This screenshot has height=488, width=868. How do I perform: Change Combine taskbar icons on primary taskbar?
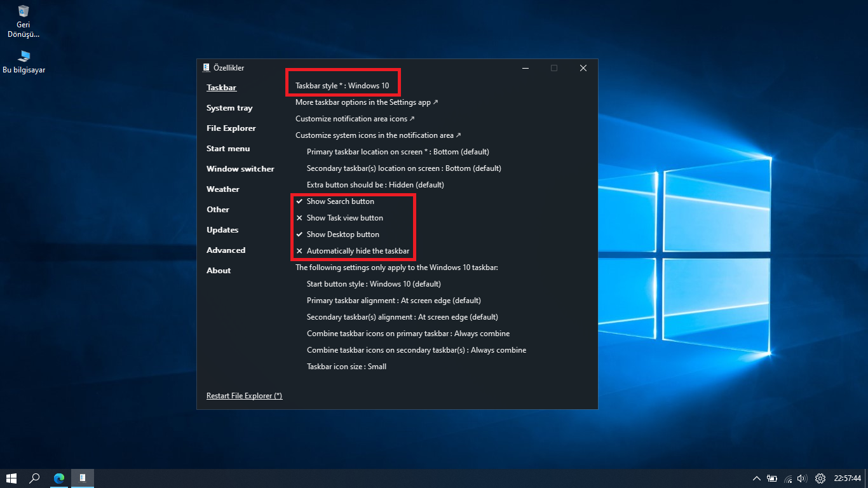[x=408, y=334]
